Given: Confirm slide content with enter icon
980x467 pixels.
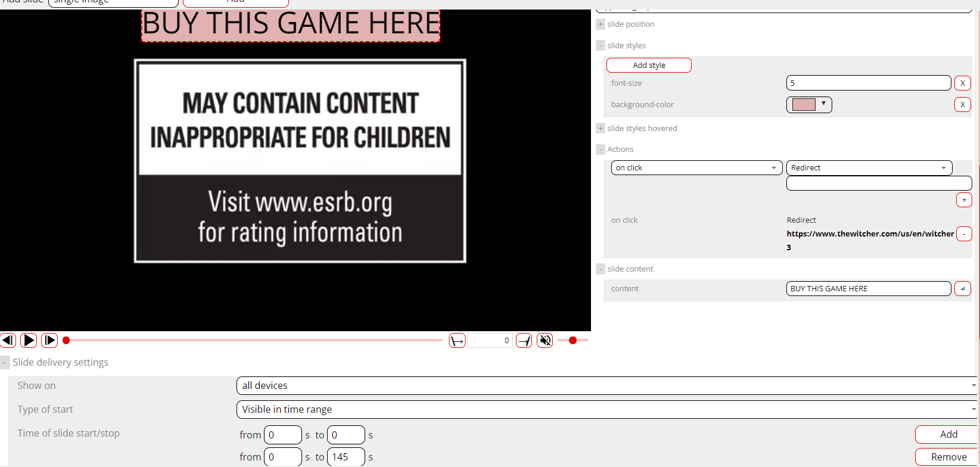Looking at the screenshot, I should [x=962, y=289].
